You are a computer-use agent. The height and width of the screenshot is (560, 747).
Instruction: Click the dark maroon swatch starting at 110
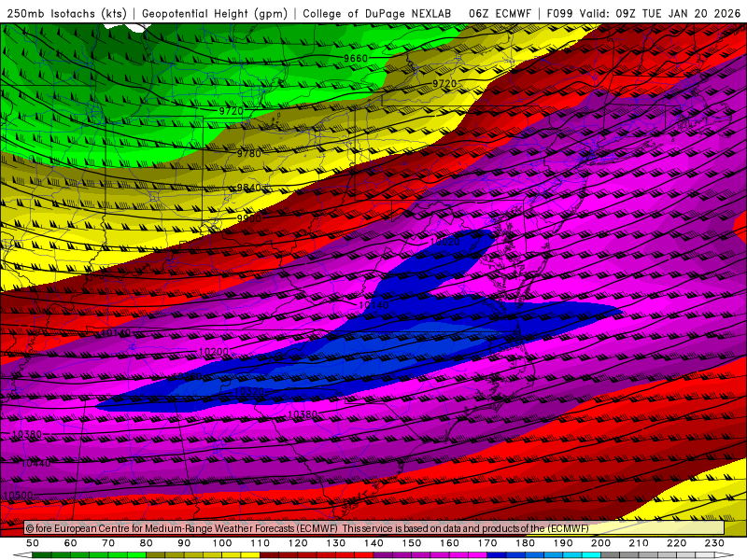click(269, 554)
